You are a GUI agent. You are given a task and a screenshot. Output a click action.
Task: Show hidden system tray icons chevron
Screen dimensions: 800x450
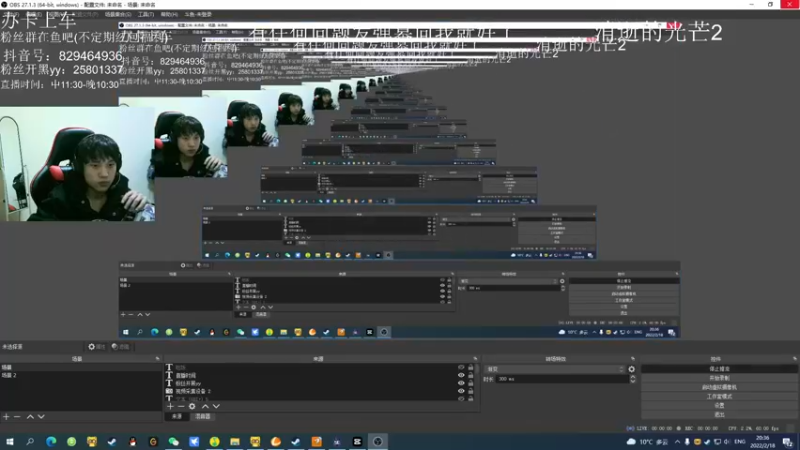point(677,442)
